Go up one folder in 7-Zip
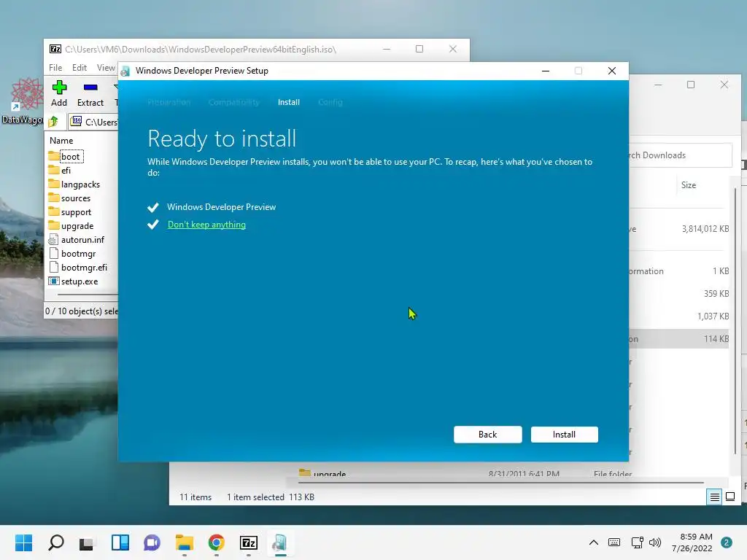 (53, 122)
